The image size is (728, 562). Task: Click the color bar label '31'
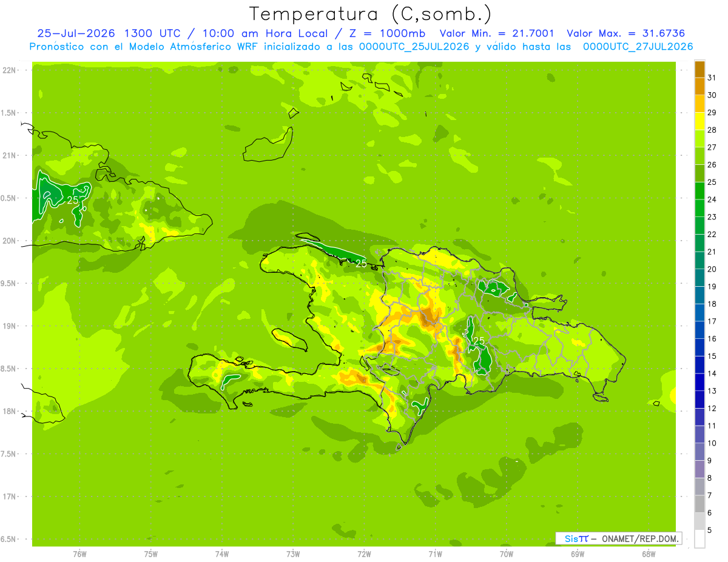point(712,78)
